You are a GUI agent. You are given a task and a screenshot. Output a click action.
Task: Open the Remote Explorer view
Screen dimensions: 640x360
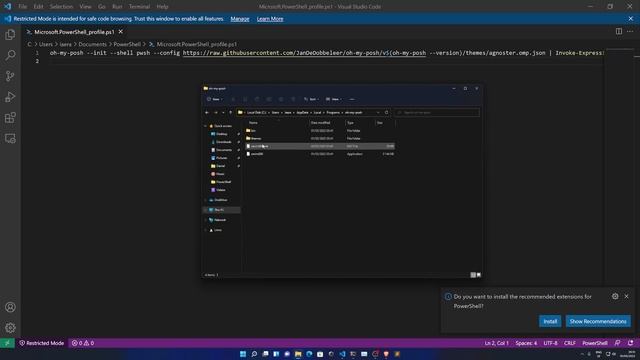(10, 138)
